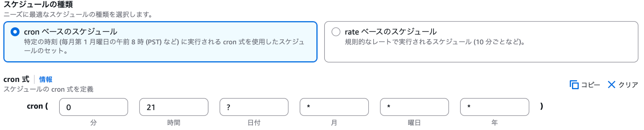
Task: Select the rate ベースのスケジュール radio button
Action: 336,32
